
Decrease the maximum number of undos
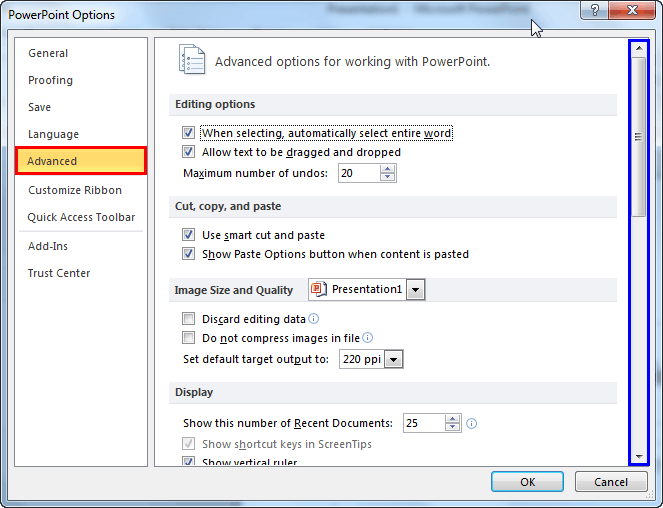tap(387, 177)
